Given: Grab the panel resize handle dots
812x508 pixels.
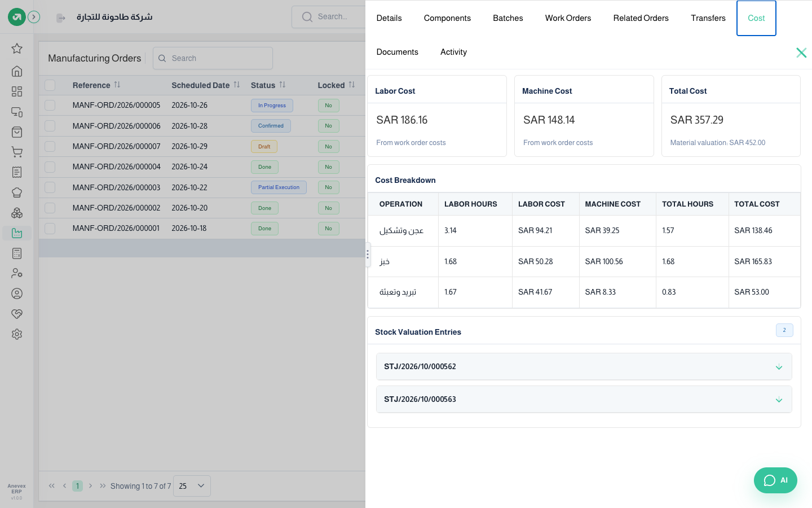Looking at the screenshot, I should 368,254.
